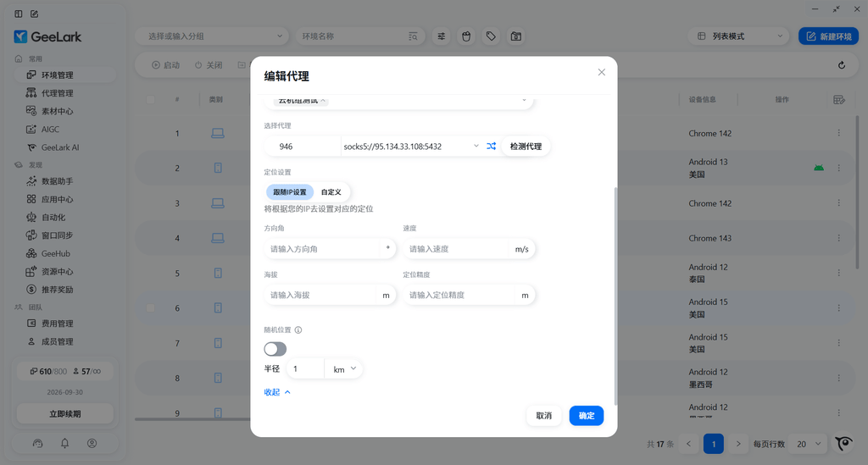
Task: Click the page 1 button
Action: (714, 444)
